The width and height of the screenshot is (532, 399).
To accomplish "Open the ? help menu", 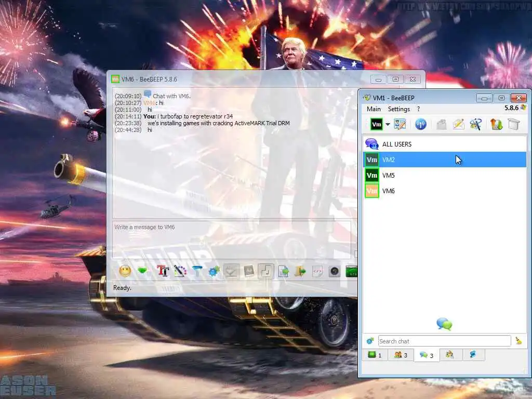I will tap(418, 109).
